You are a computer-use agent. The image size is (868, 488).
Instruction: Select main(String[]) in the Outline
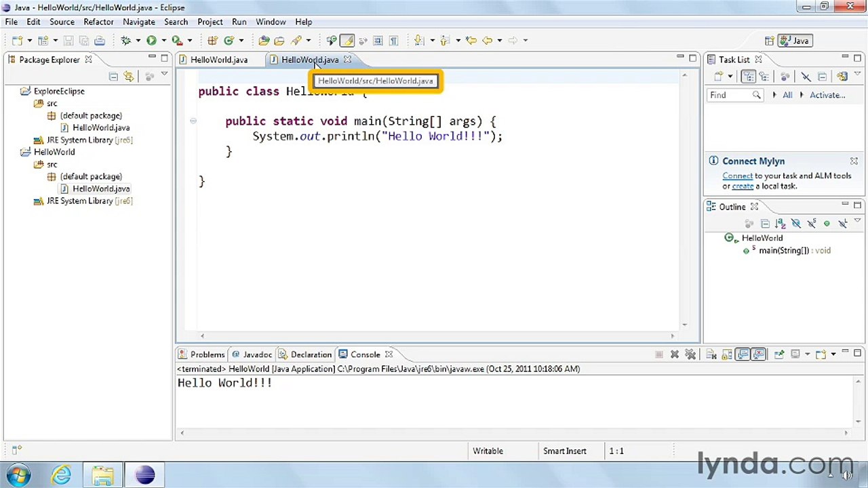click(787, 250)
